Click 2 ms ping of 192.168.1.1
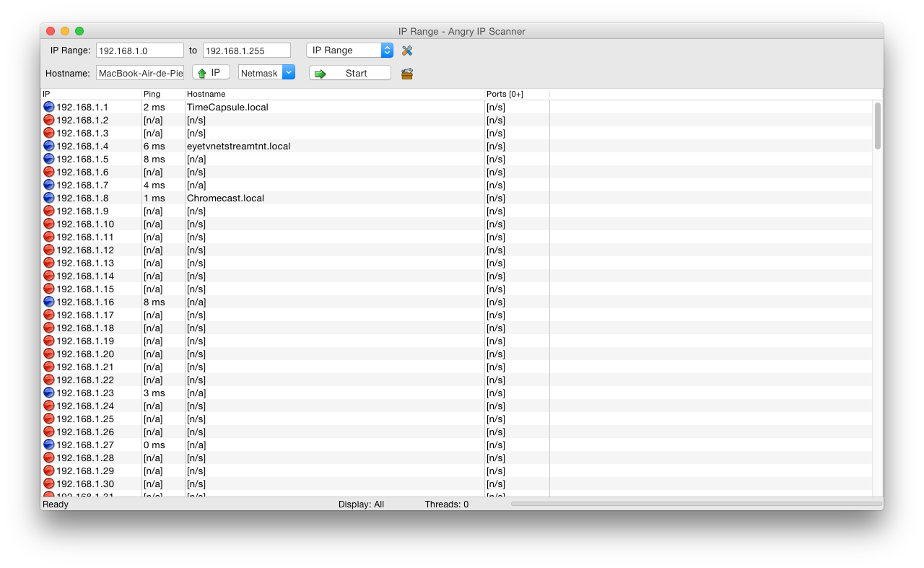The image size is (924, 568). click(154, 107)
